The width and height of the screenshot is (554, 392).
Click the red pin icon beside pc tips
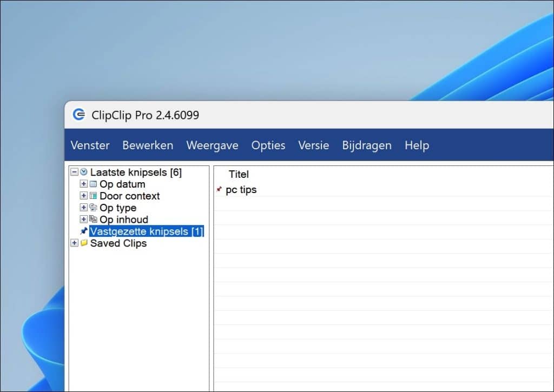220,189
